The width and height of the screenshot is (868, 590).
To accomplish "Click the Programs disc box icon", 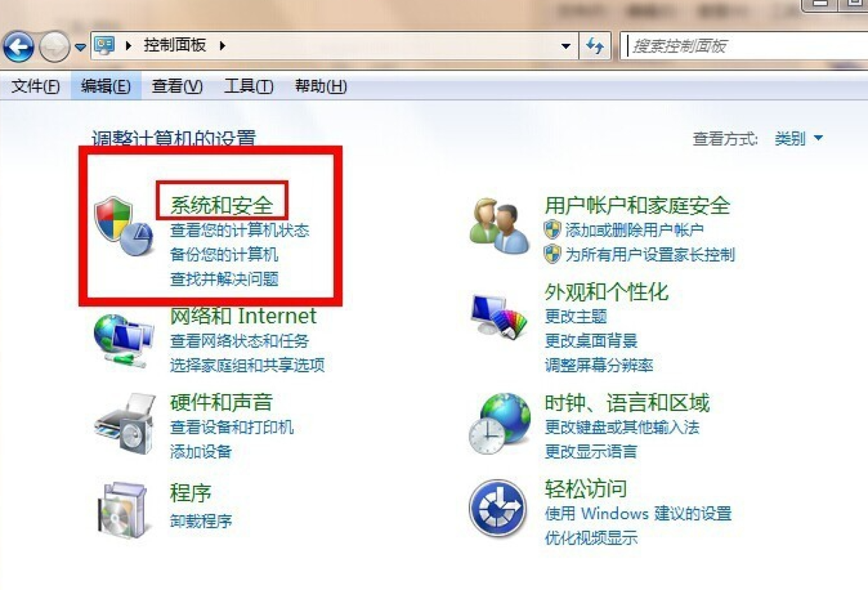I will [x=122, y=510].
